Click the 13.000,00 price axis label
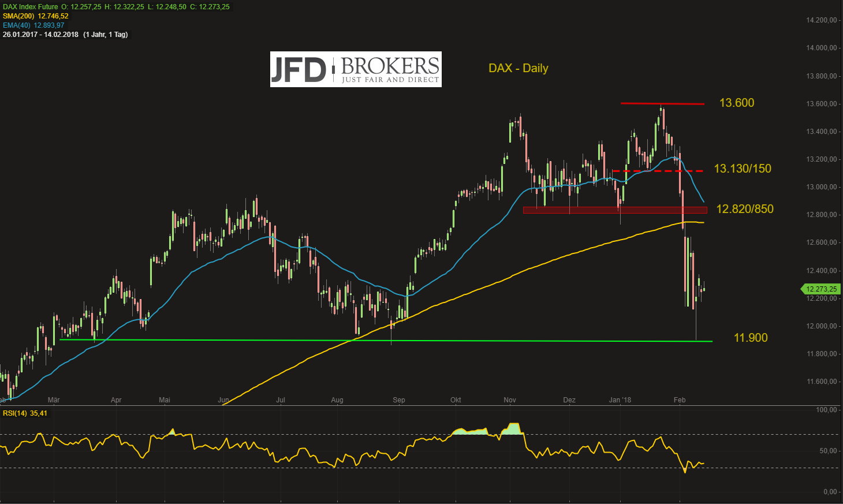843x504 pixels. click(822, 187)
